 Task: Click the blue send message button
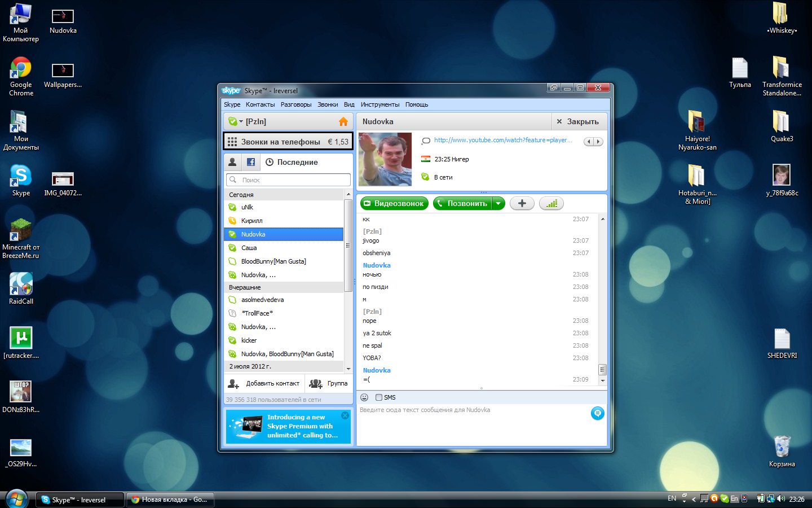click(597, 413)
